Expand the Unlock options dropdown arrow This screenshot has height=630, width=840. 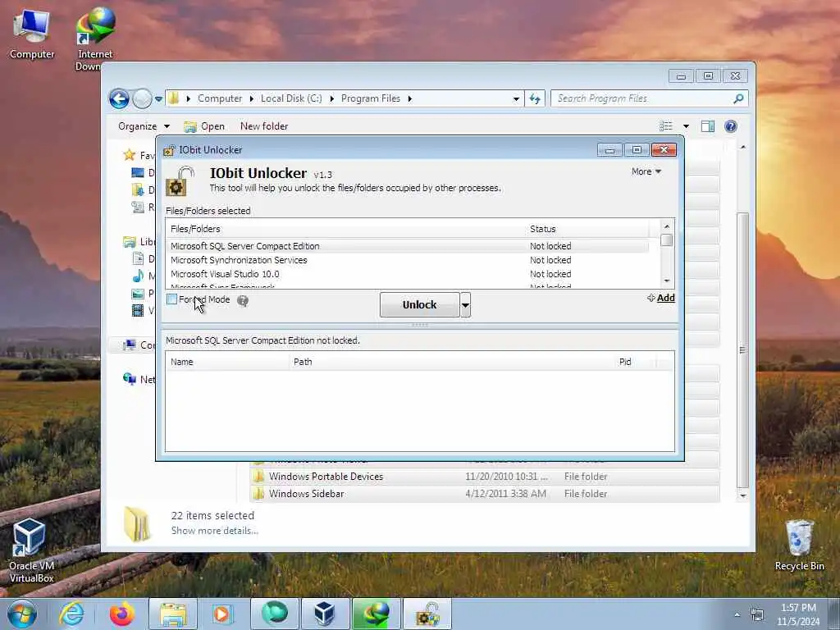point(466,305)
